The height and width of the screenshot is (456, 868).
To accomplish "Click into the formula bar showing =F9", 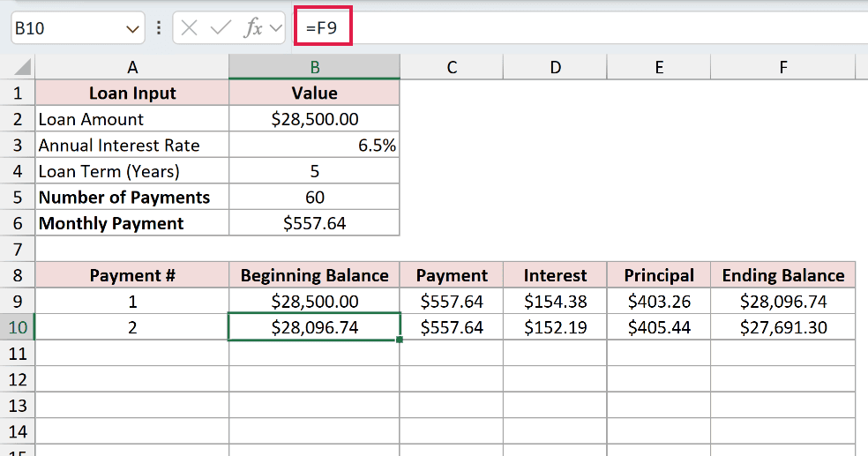I will coord(581,27).
